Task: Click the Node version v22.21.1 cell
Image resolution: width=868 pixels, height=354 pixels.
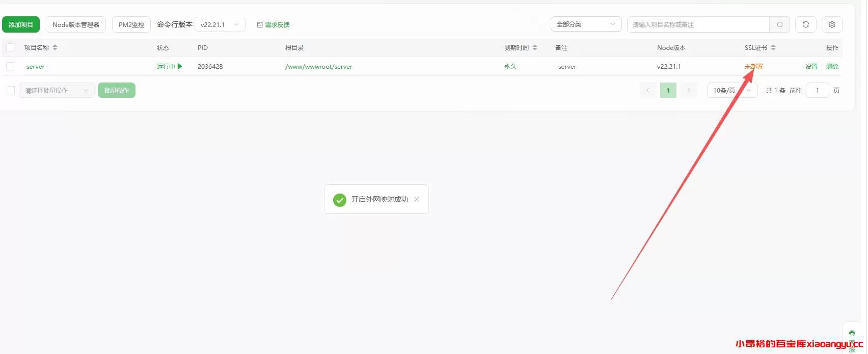Action: [x=669, y=67]
